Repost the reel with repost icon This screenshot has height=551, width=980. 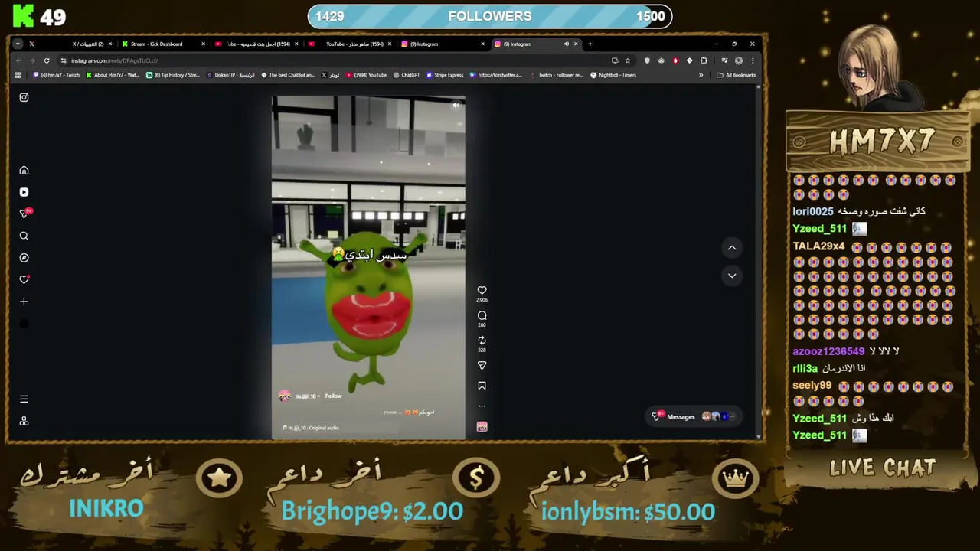coord(482,341)
